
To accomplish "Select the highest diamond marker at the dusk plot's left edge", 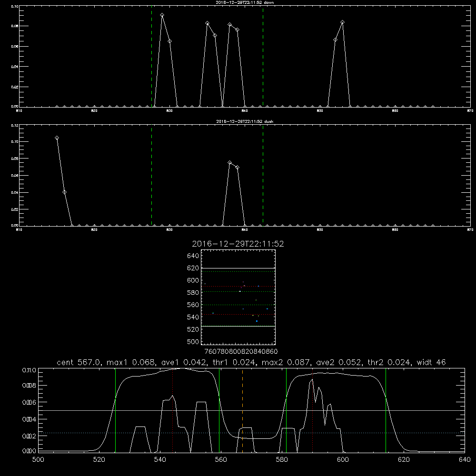I will point(57,138).
